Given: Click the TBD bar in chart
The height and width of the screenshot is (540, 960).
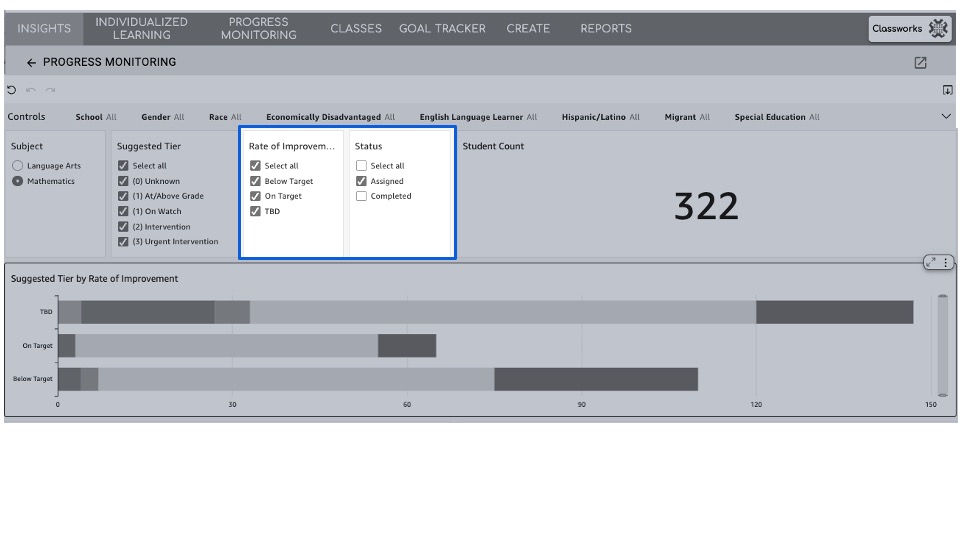Looking at the screenshot, I should [486, 312].
